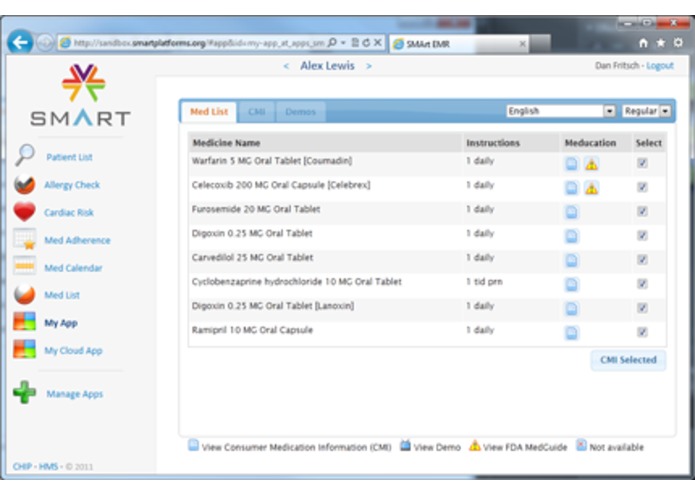Refresh the page in address bar
695x494 pixels.
coord(366,43)
